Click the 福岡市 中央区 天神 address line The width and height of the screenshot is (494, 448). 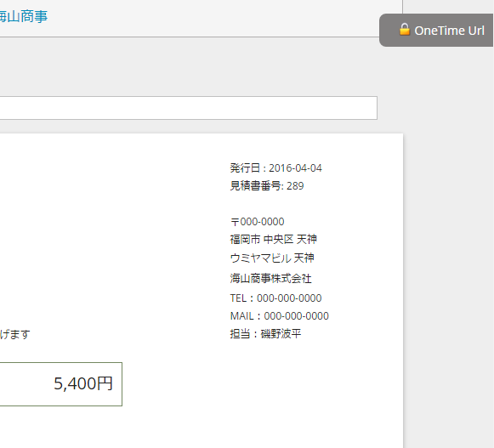pos(274,240)
